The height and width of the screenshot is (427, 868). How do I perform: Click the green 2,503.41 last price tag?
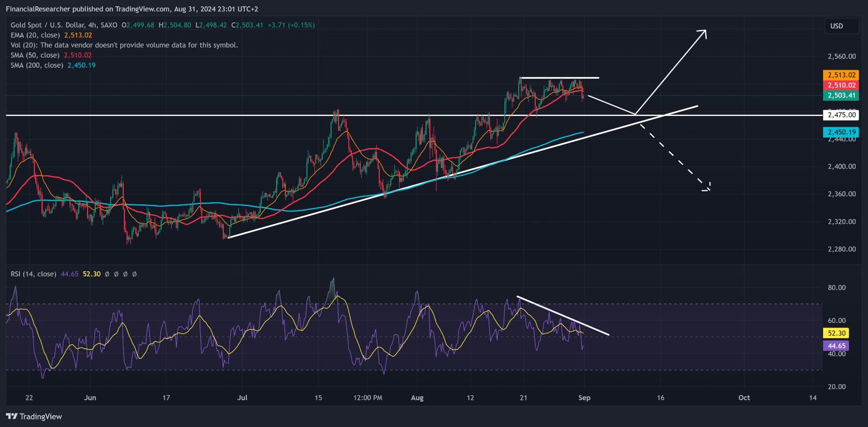(841, 96)
